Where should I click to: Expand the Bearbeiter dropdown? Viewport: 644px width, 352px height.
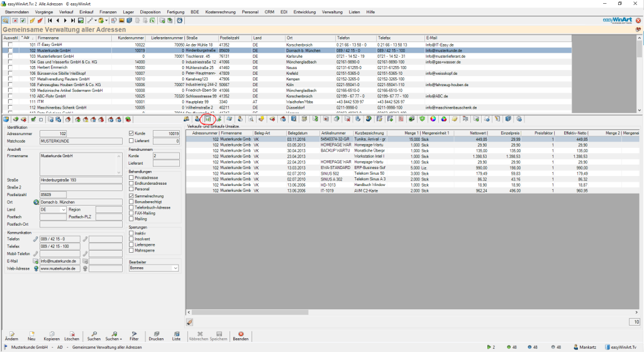click(174, 268)
